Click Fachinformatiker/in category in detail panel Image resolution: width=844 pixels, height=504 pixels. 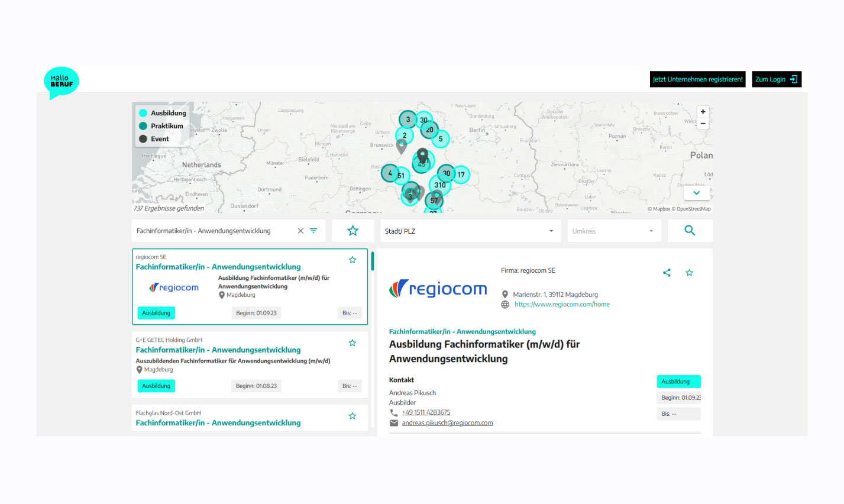463,332
